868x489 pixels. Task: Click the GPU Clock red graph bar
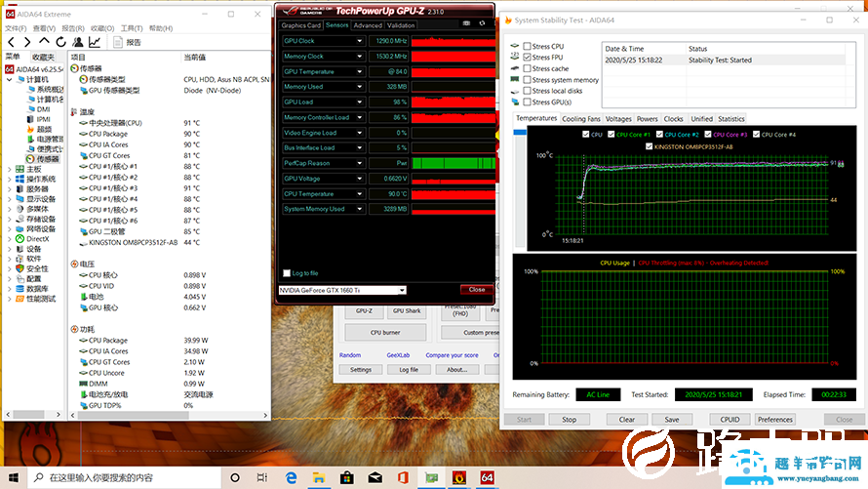[454, 41]
